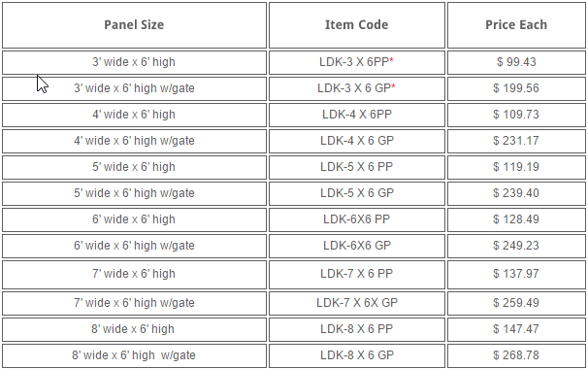Viewport: 588px width, 369px height.
Task: Click the red asterisk after LDK-3 X 6 GP
Action: coord(393,87)
